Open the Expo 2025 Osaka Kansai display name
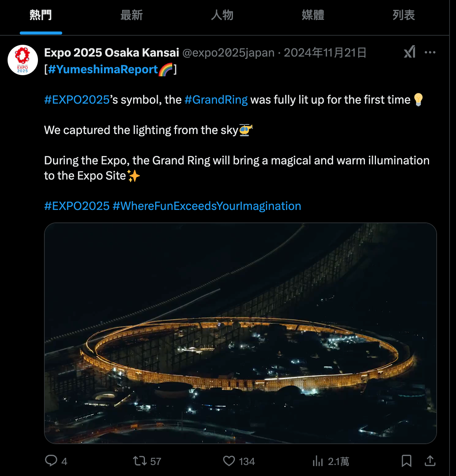This screenshot has height=476, width=456. 112,53
